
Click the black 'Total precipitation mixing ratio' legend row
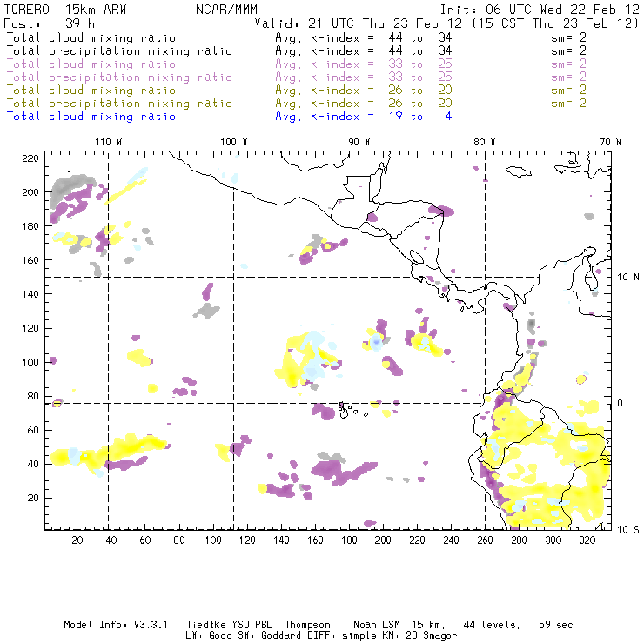[296, 51]
